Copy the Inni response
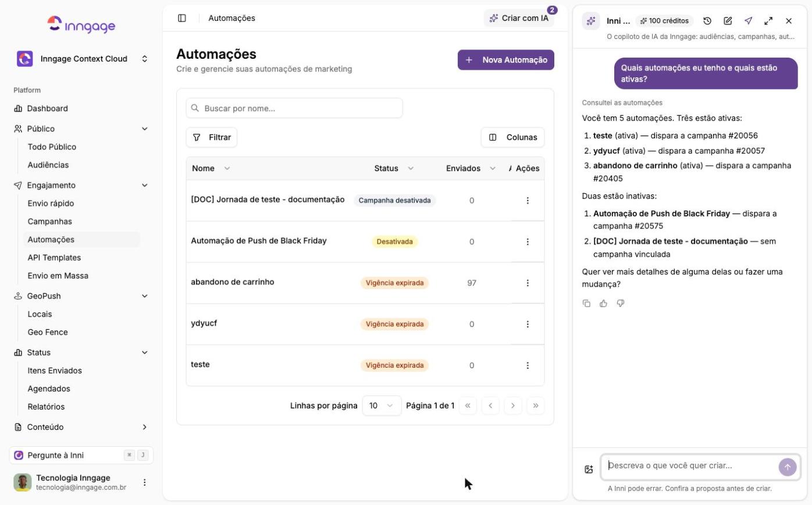This screenshot has height=505, width=812. click(586, 303)
